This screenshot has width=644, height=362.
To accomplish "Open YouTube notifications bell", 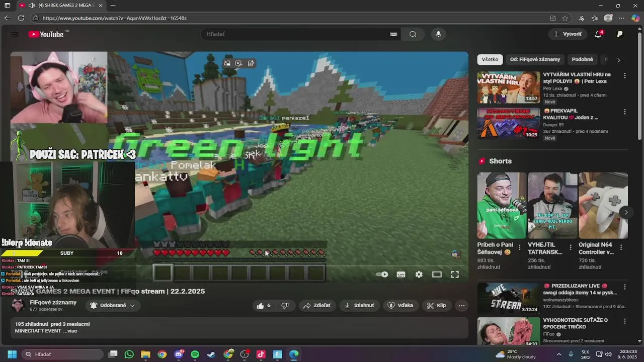I will point(598,34).
